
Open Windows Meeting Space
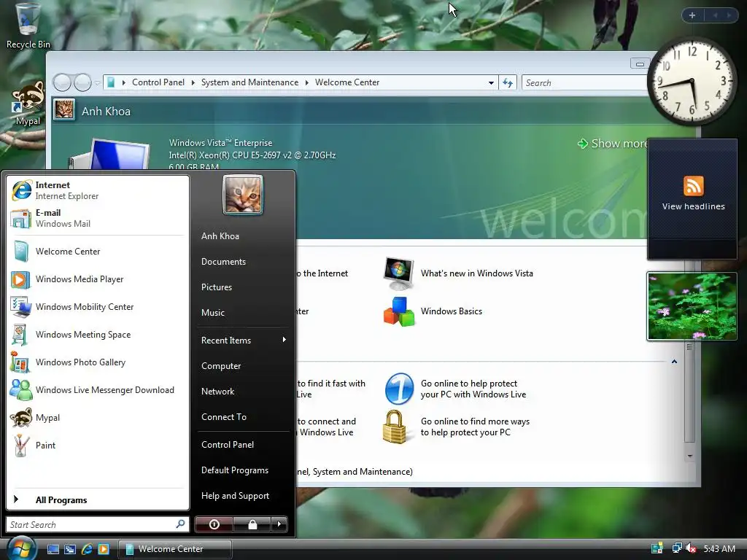pyautogui.click(x=98, y=334)
